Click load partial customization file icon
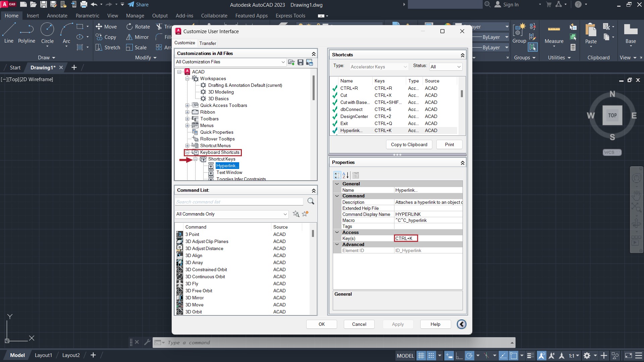Viewport: 644px width, 362px height. 291,62
